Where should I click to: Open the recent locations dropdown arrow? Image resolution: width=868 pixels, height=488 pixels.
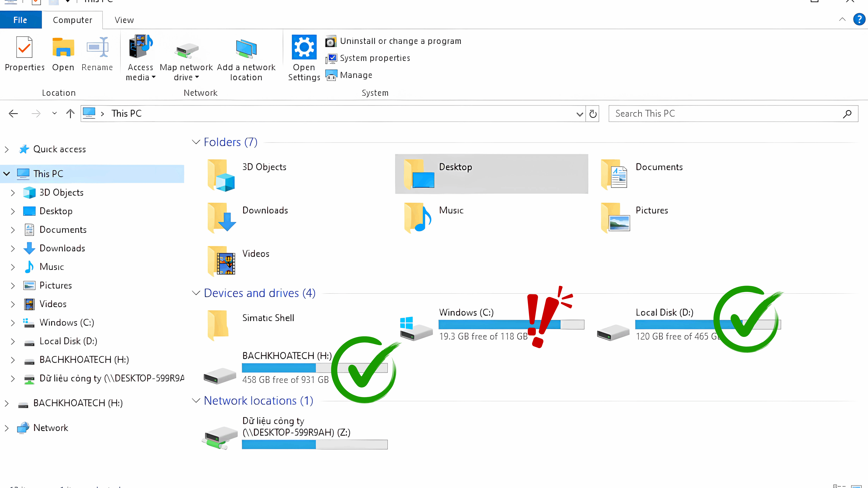pyautogui.click(x=55, y=114)
